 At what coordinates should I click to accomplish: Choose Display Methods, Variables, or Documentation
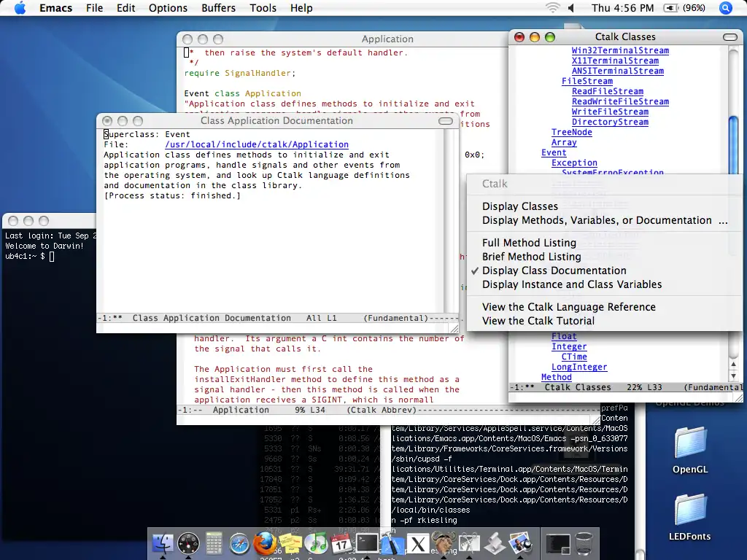[x=605, y=220]
